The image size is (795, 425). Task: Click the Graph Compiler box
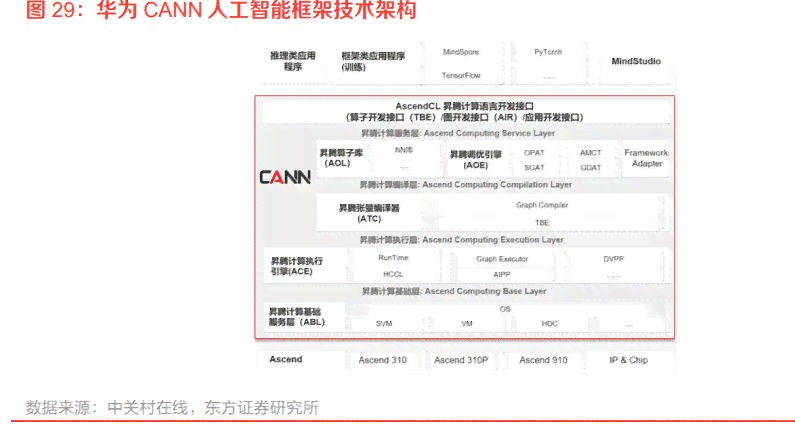tap(542, 205)
